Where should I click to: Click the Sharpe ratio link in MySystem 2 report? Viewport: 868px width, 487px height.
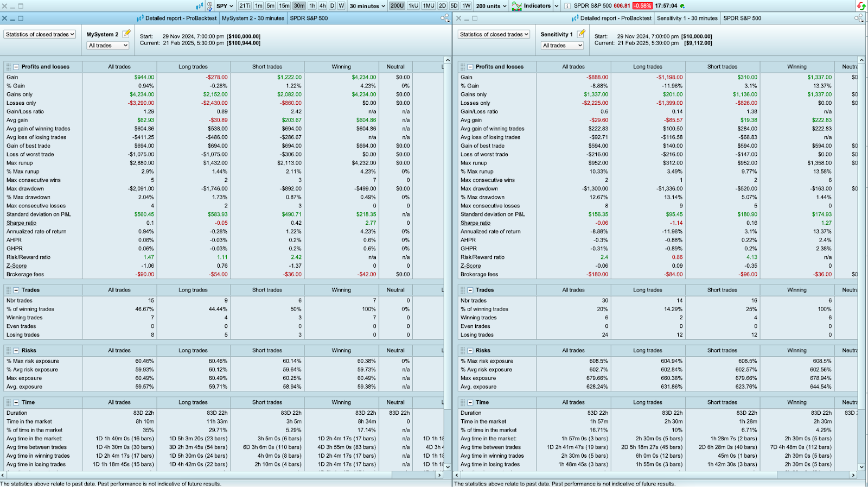22,223
